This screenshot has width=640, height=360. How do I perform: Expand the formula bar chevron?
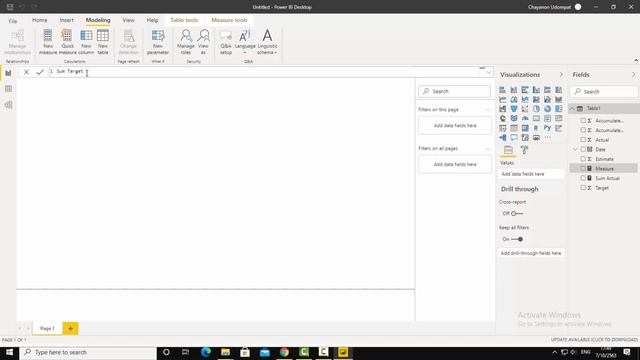pos(489,72)
